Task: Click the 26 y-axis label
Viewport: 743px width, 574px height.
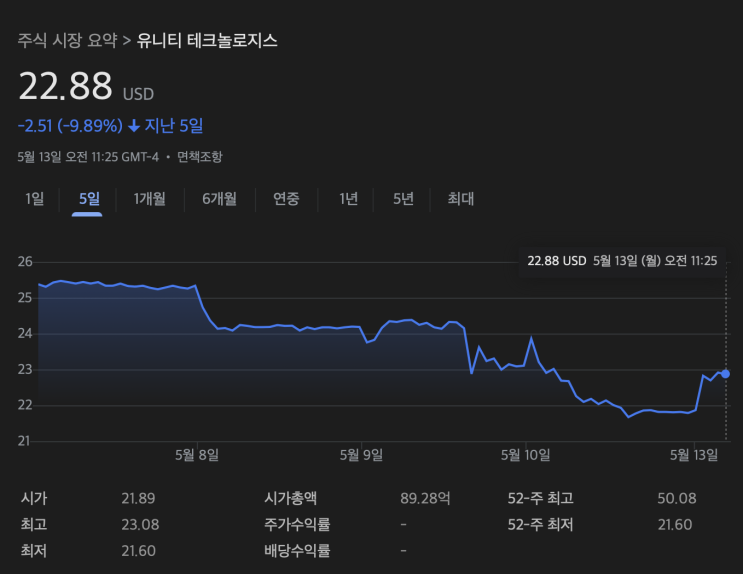Action: click(x=25, y=262)
